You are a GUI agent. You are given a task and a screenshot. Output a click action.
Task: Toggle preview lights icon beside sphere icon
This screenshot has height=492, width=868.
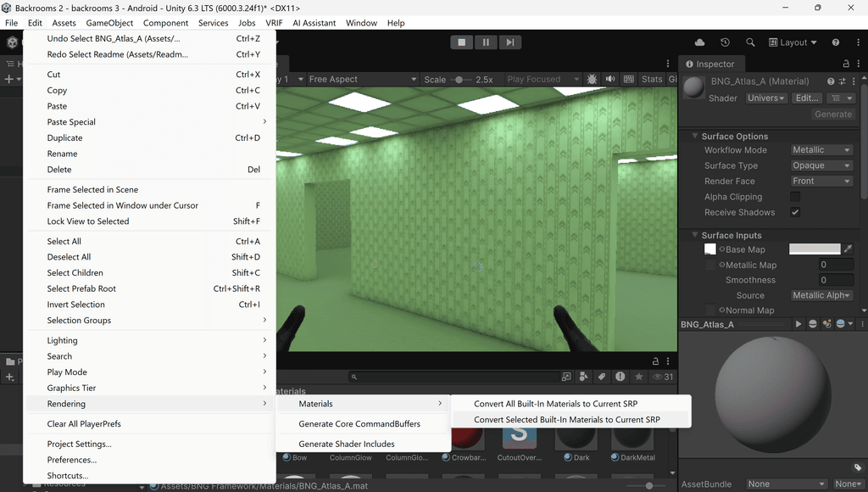pos(826,324)
